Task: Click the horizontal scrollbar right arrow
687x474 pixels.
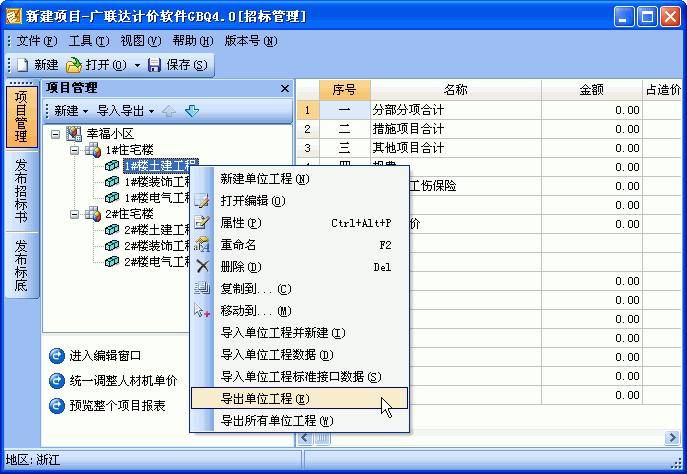Action: pos(672,437)
